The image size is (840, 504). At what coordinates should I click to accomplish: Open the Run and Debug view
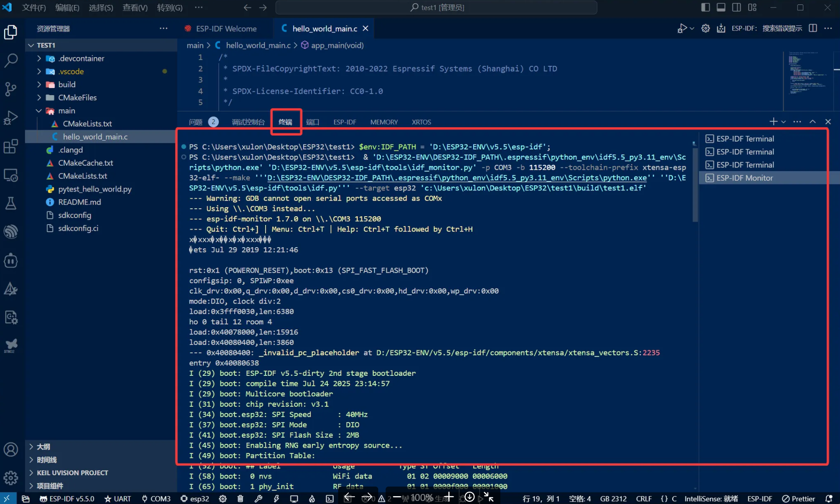(10, 118)
